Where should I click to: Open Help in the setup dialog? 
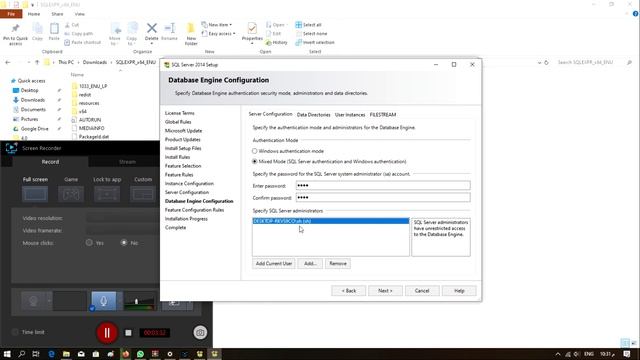click(x=459, y=291)
